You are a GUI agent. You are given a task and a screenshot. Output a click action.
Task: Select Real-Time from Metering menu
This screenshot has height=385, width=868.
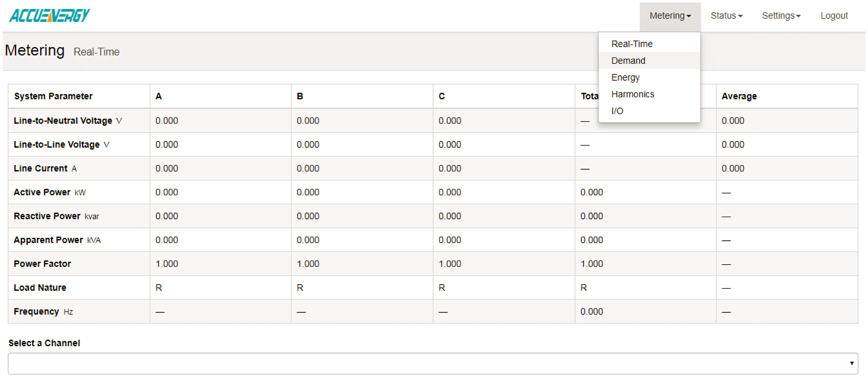pyautogui.click(x=631, y=44)
